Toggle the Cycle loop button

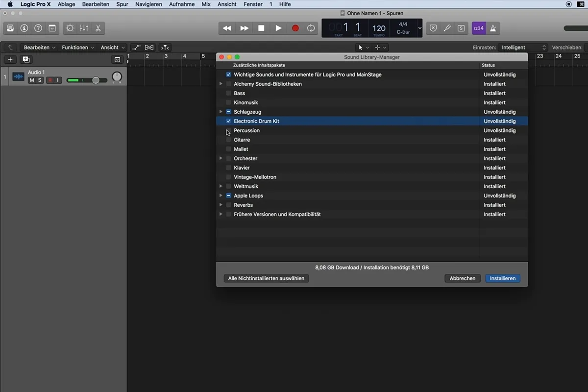coord(311,28)
